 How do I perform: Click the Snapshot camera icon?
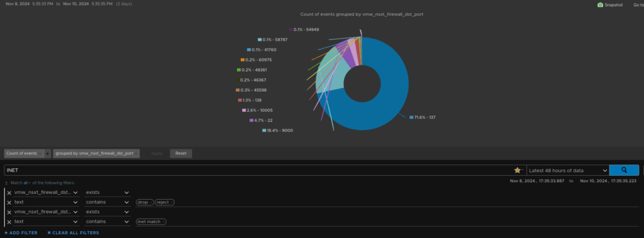[x=600, y=5]
